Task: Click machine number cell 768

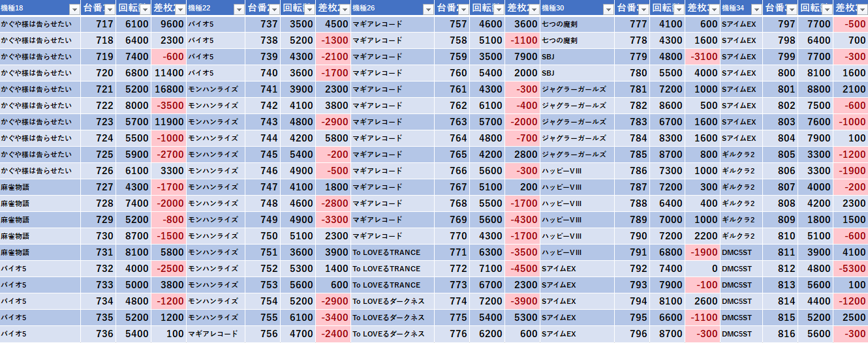Action: [x=453, y=203]
